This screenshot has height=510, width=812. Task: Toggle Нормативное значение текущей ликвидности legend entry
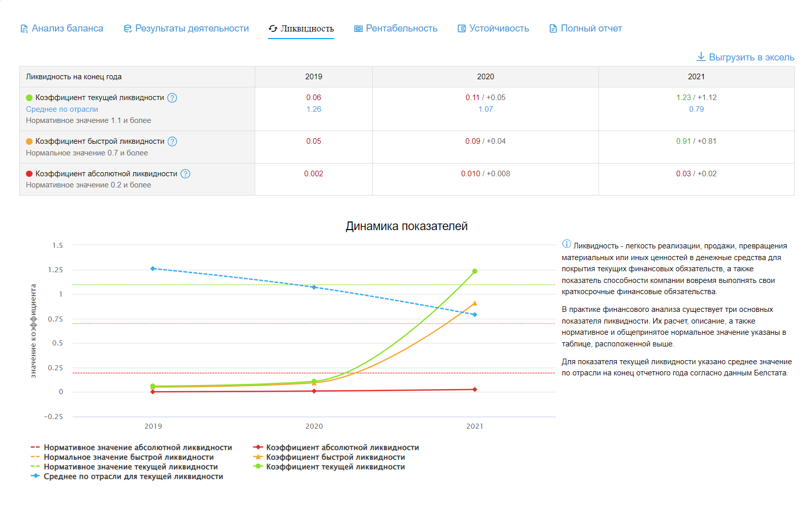pyautogui.click(x=131, y=467)
